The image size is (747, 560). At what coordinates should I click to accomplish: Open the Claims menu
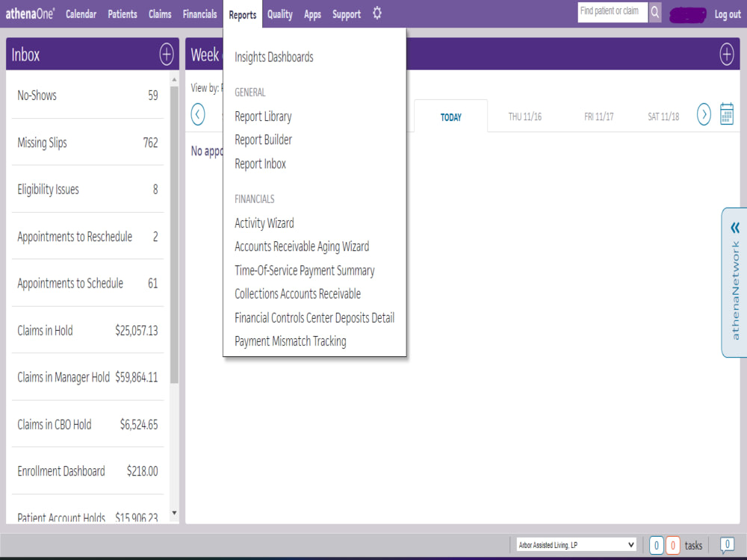(x=160, y=14)
